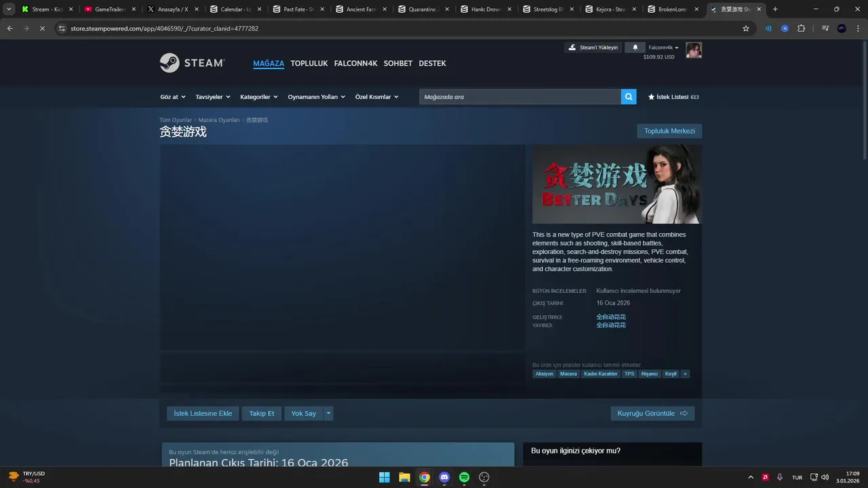This screenshot has width=868, height=488.
Task: Click Topluluk Merkezi button
Action: tap(669, 131)
